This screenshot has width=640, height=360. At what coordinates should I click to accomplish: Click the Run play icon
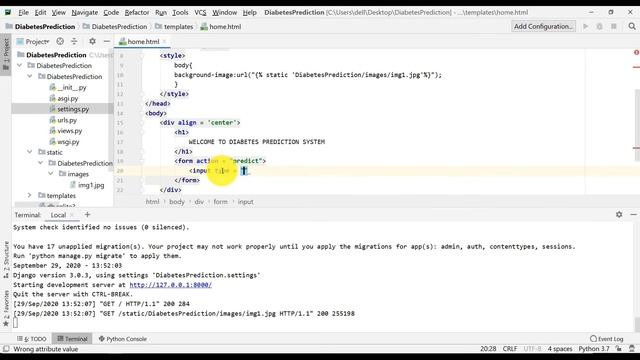pos(586,26)
